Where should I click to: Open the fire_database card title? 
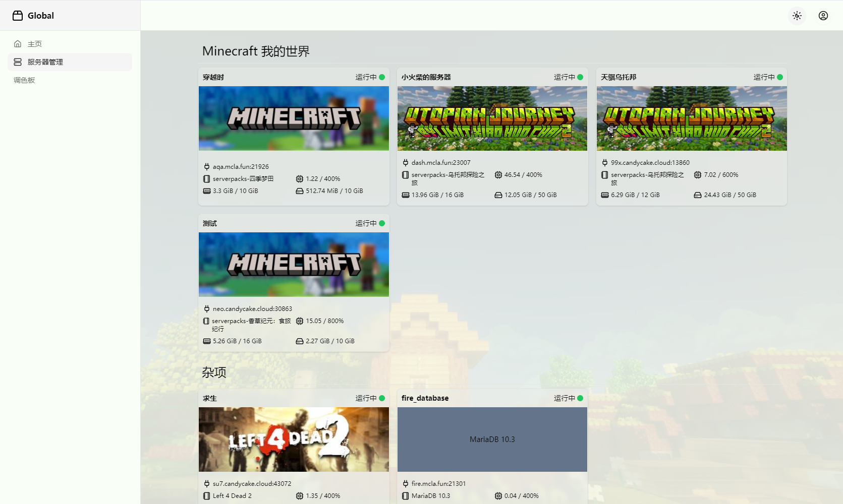click(425, 398)
